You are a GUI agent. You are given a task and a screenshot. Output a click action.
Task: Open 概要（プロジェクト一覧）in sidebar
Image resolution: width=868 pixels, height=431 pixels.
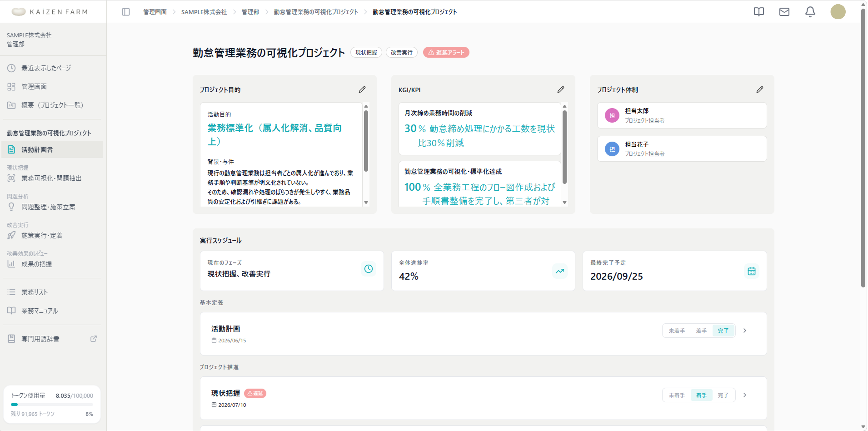click(x=52, y=105)
